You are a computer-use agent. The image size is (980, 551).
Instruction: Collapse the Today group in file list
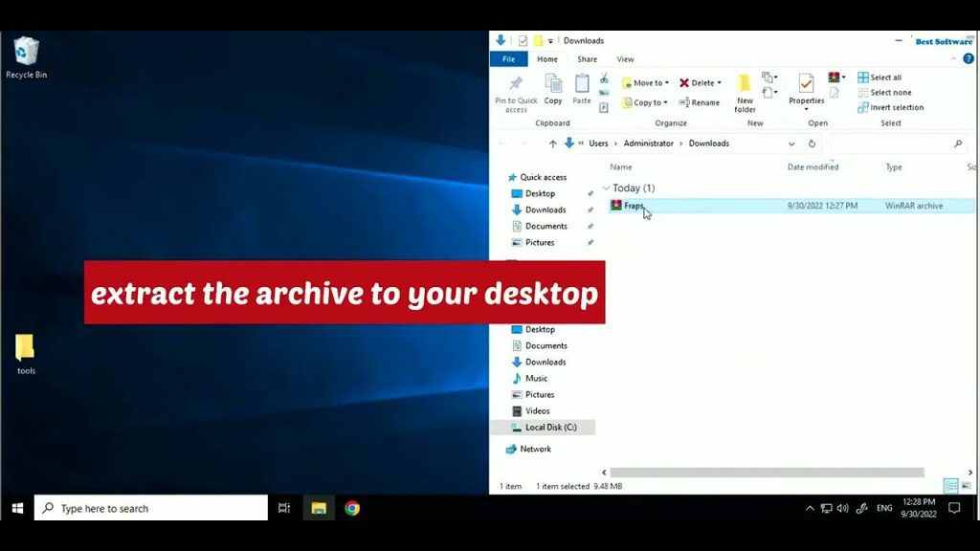pyautogui.click(x=606, y=188)
